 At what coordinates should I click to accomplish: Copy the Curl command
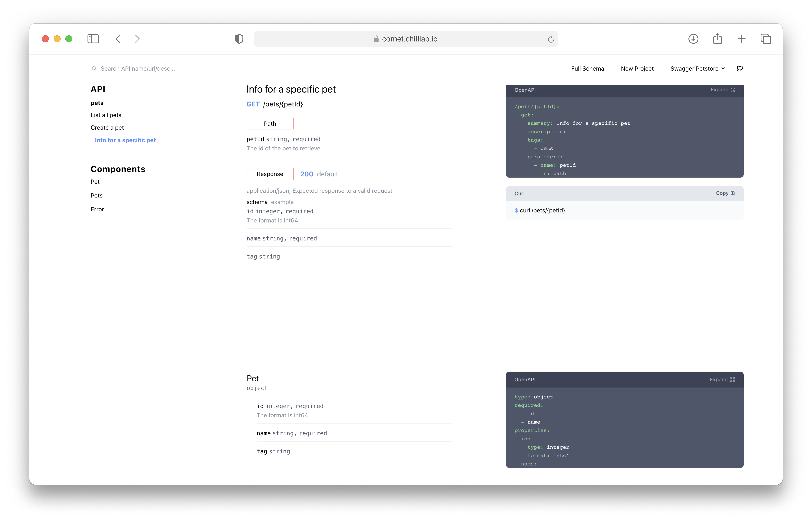click(725, 193)
